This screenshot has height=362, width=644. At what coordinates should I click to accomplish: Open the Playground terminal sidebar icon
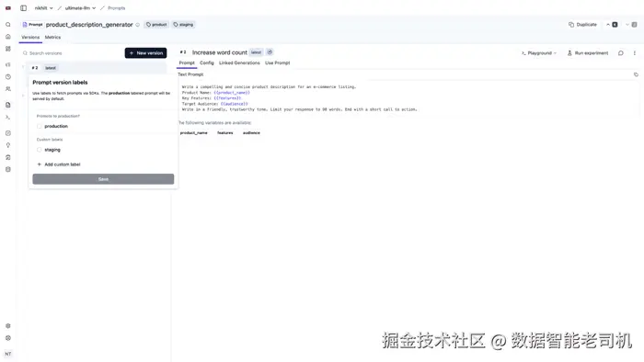(x=7, y=118)
